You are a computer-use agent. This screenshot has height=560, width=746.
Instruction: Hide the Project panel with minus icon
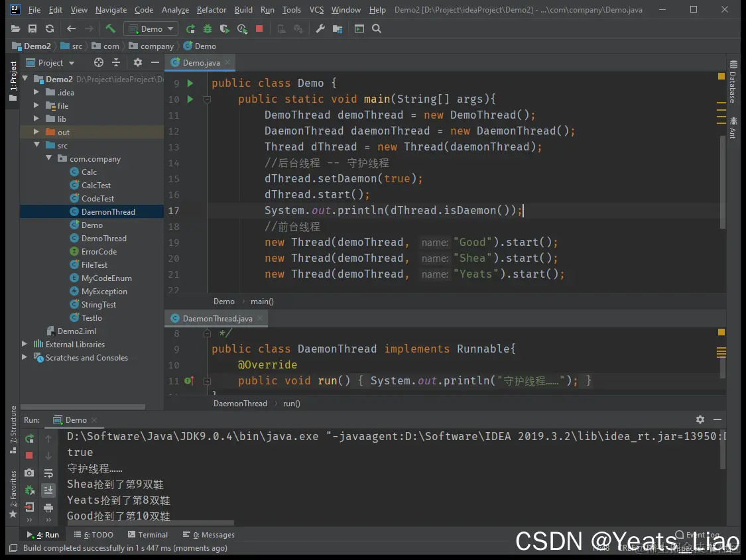click(x=155, y=62)
